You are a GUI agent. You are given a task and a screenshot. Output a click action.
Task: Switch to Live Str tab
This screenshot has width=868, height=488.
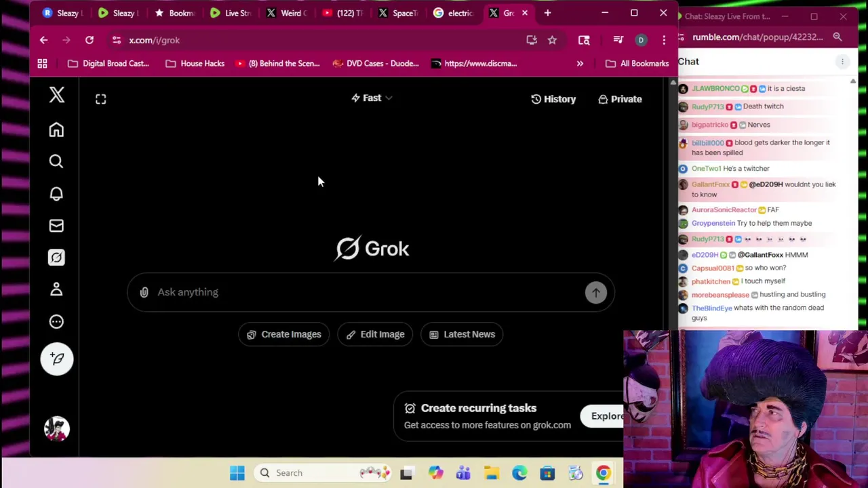point(231,13)
